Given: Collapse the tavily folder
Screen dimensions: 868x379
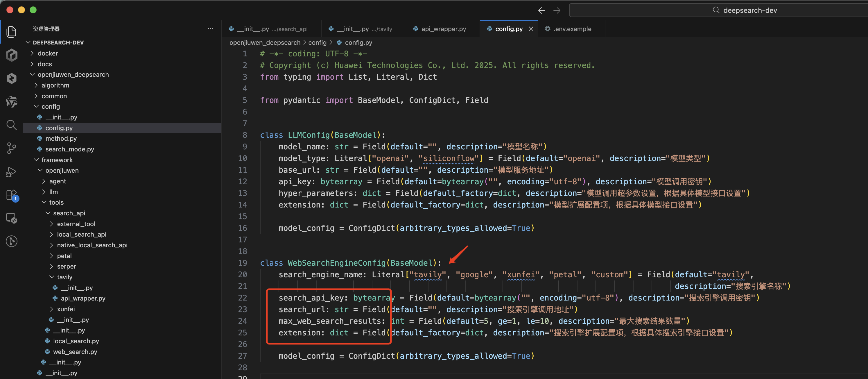Looking at the screenshot, I should point(64,277).
